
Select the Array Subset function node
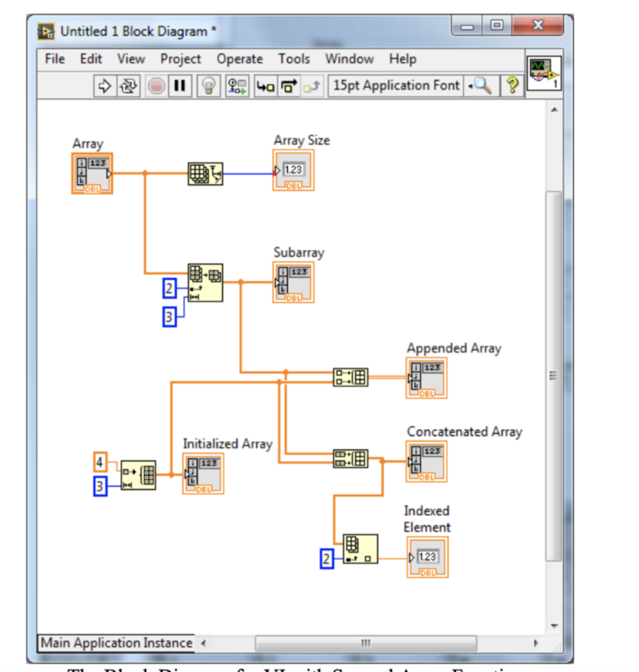tap(205, 282)
